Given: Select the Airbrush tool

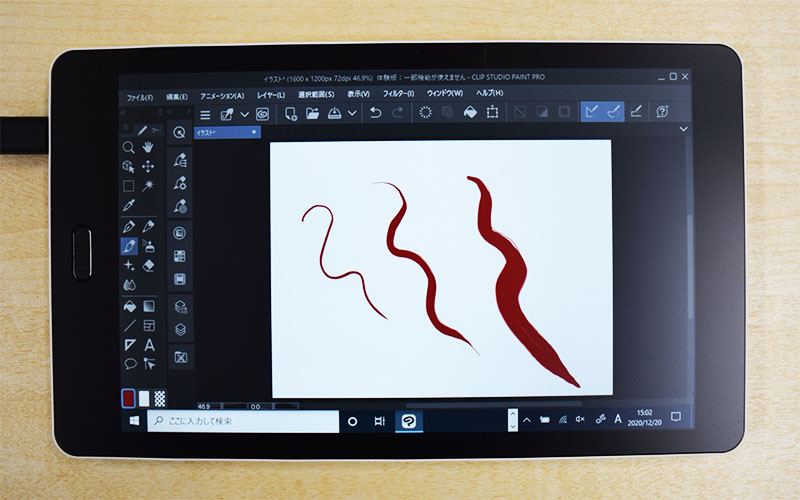Looking at the screenshot, I should (x=148, y=246).
